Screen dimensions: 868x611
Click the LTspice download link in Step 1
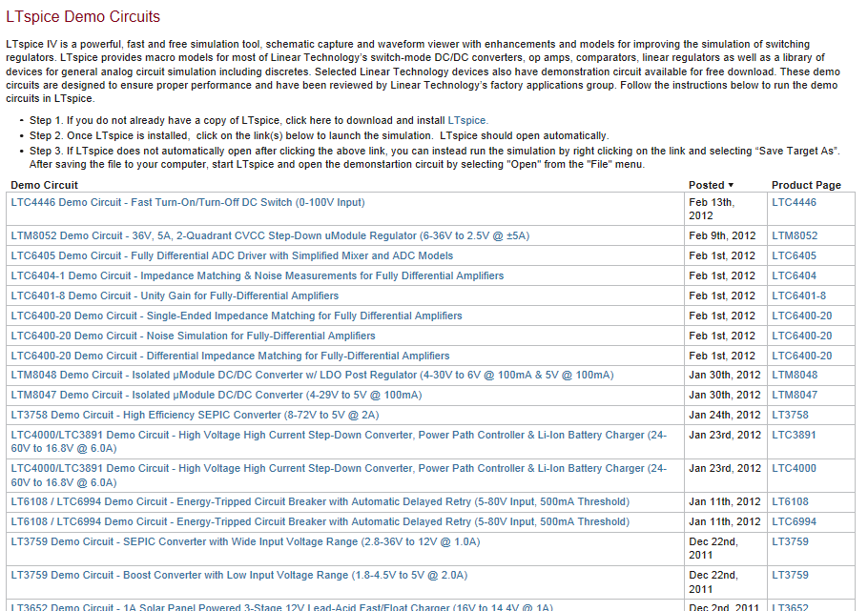tap(467, 121)
